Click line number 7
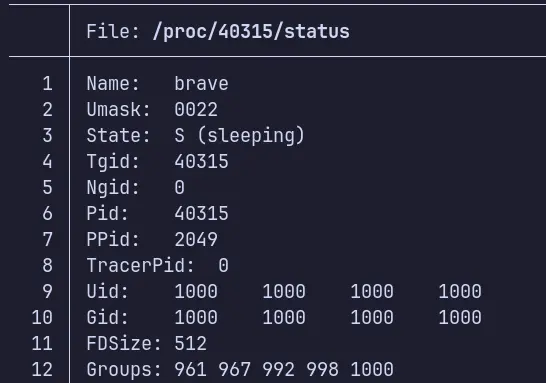The height and width of the screenshot is (383, 546). click(47, 240)
